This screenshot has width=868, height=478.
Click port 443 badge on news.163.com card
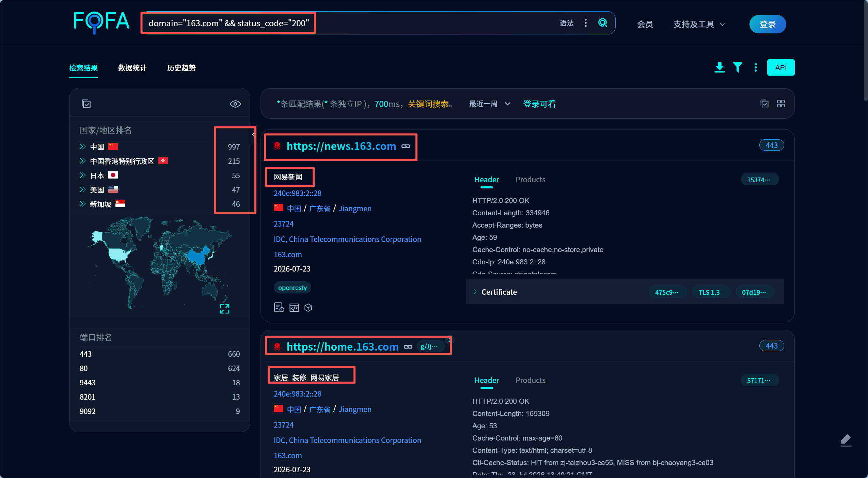coord(771,145)
